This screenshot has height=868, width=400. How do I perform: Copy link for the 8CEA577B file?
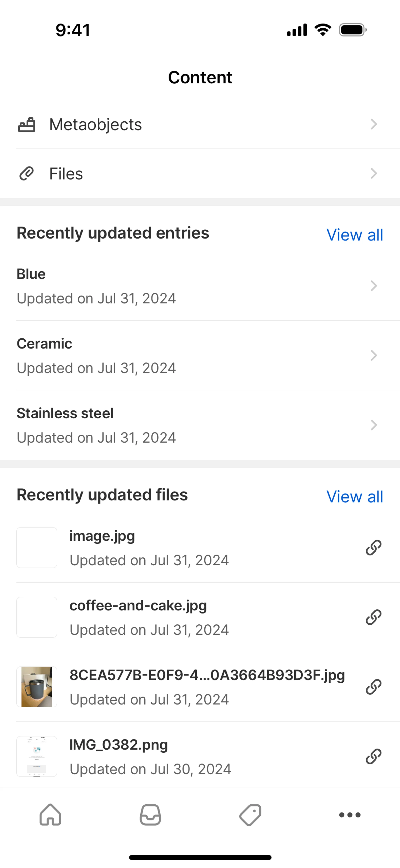point(373,687)
